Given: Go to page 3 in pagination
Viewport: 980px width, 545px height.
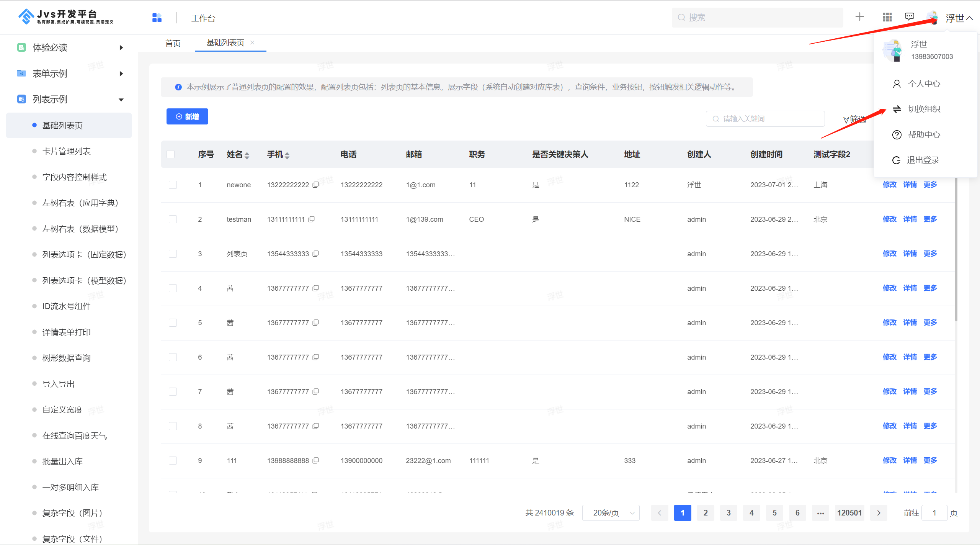Looking at the screenshot, I should 728,513.
